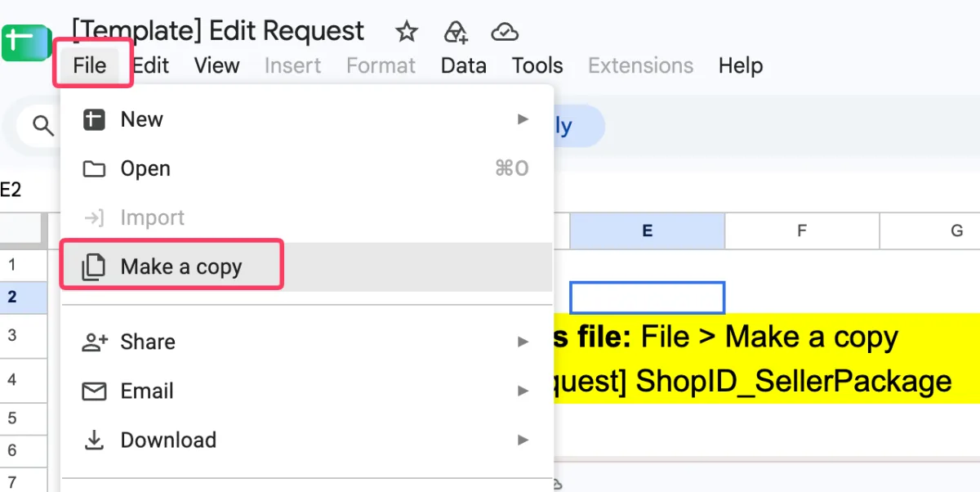Select row 4 header
The image size is (980, 492).
pos(24,380)
